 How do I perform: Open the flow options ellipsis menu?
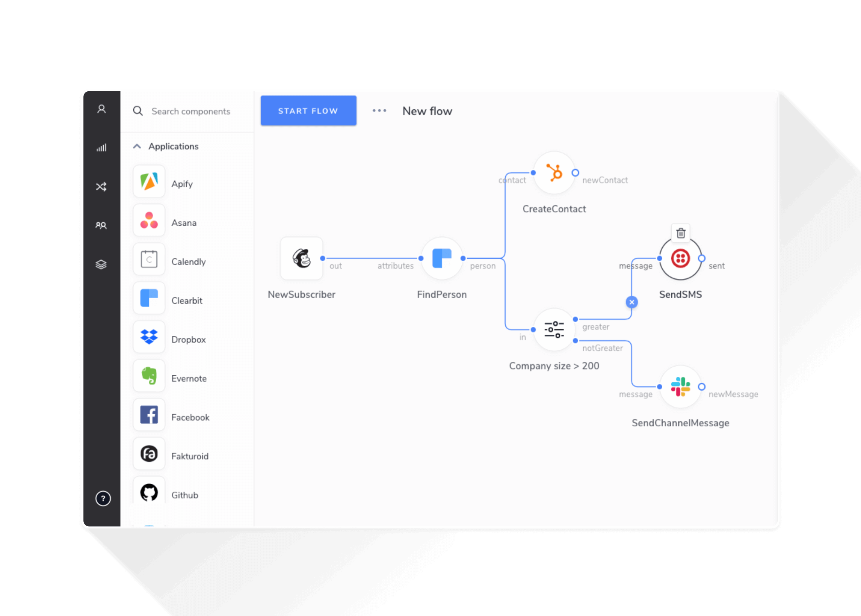[379, 110]
